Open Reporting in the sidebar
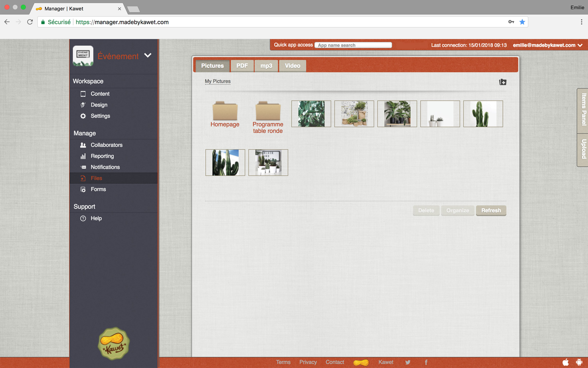This screenshot has height=368, width=588. pos(102,156)
